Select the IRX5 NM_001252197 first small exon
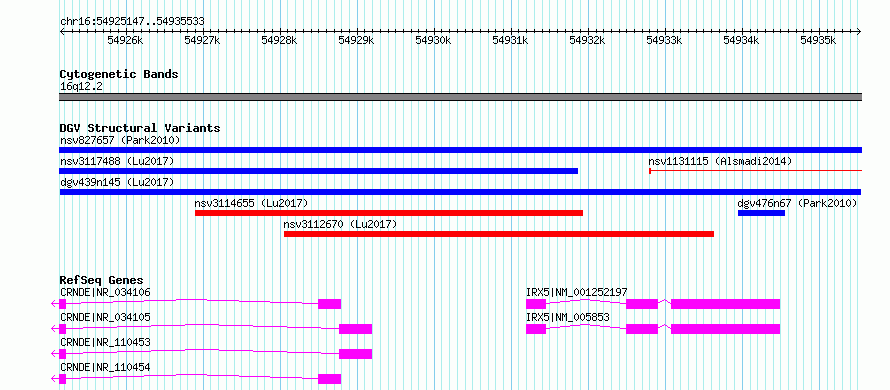 pos(536,304)
